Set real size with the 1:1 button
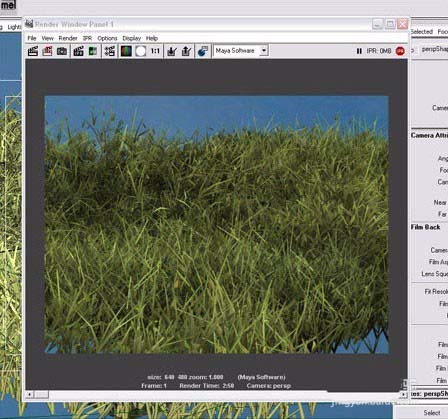The image size is (448, 419). pos(155,51)
